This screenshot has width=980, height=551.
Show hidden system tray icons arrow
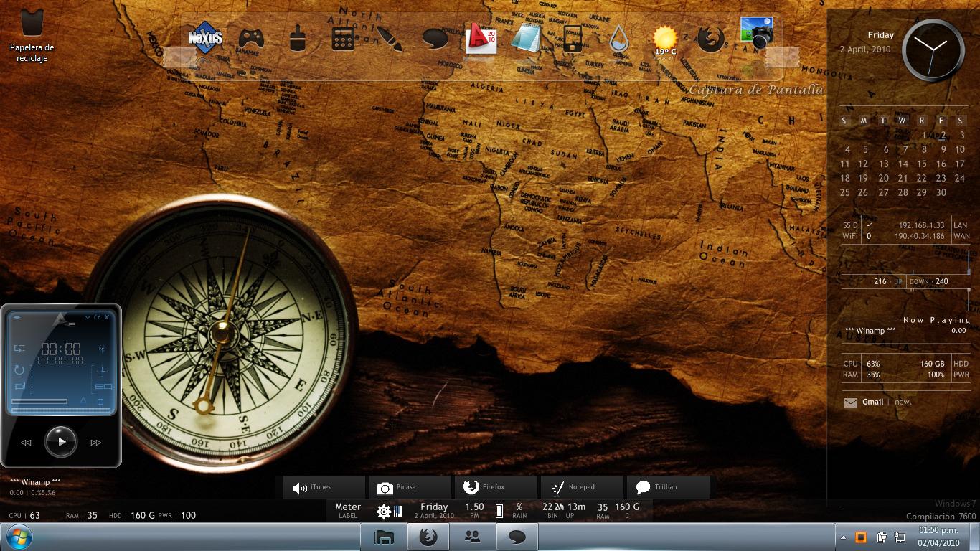844,537
